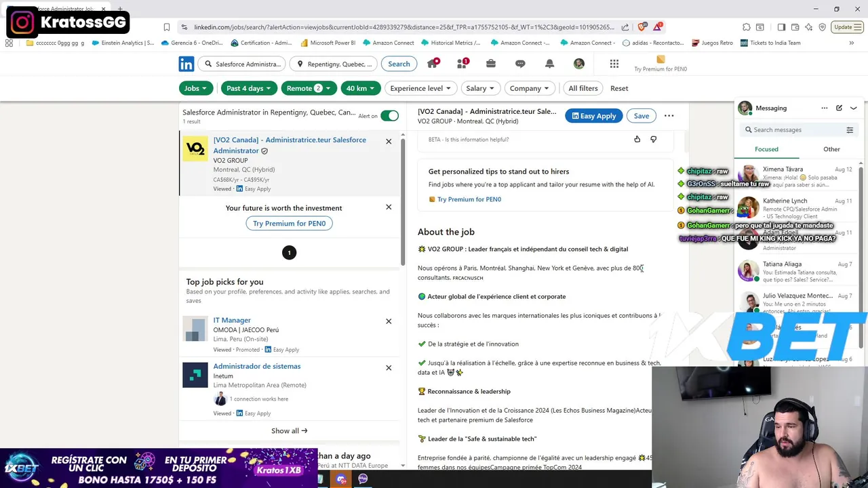Screen dimensions: 868x488
Task: Open the profile avatar Me menu
Action: pyautogui.click(x=579, y=64)
